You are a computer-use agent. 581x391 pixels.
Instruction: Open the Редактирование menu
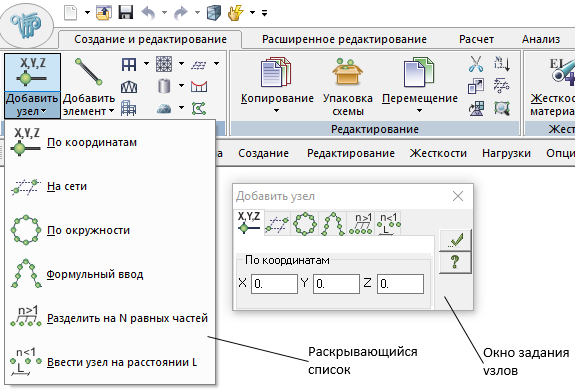click(x=351, y=153)
